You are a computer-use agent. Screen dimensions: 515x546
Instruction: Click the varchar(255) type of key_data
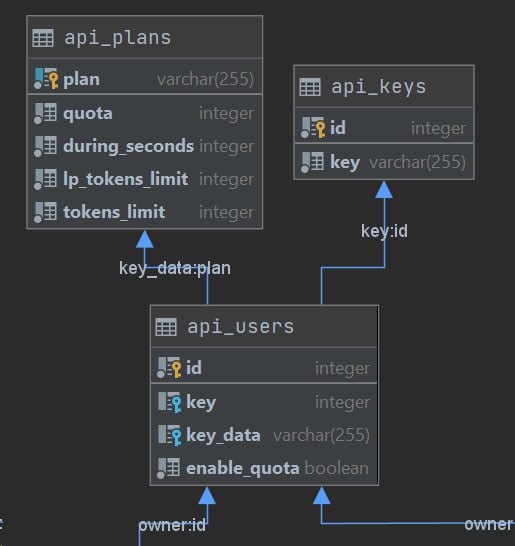click(x=321, y=436)
